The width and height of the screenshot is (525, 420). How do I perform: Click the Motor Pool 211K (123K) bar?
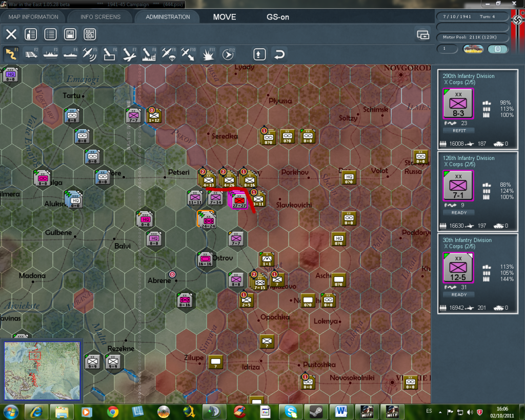(472, 37)
